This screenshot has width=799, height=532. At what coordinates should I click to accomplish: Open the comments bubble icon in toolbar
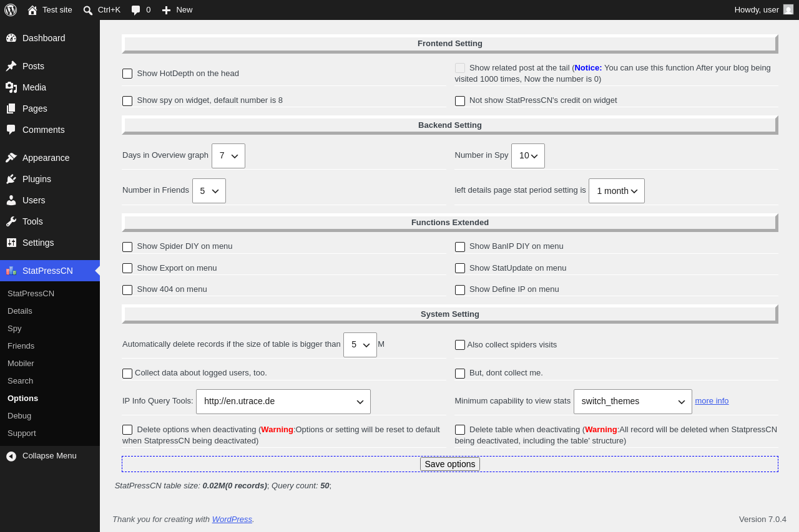coord(135,10)
